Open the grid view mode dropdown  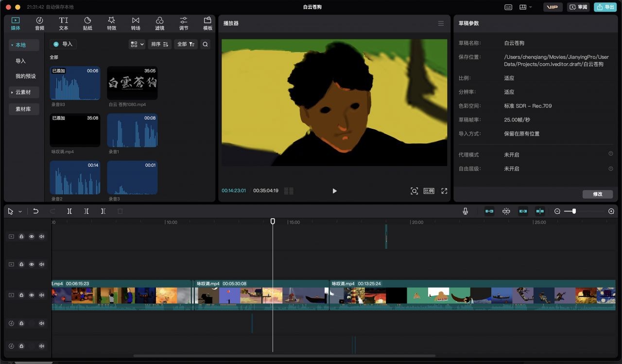point(137,44)
